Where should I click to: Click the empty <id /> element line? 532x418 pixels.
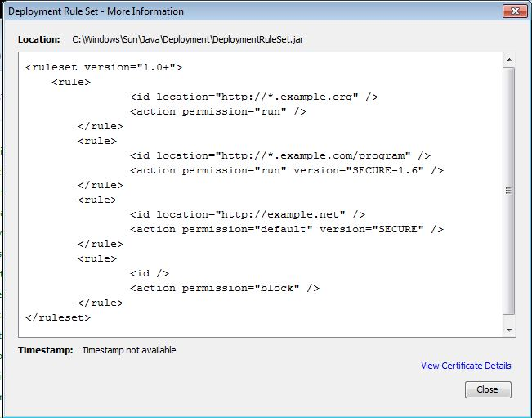click(x=150, y=274)
